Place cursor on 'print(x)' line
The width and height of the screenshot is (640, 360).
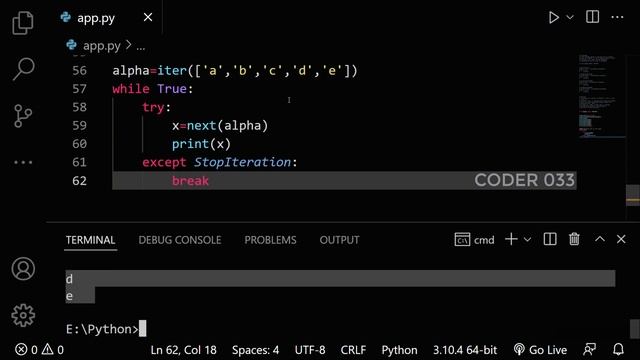pos(201,144)
